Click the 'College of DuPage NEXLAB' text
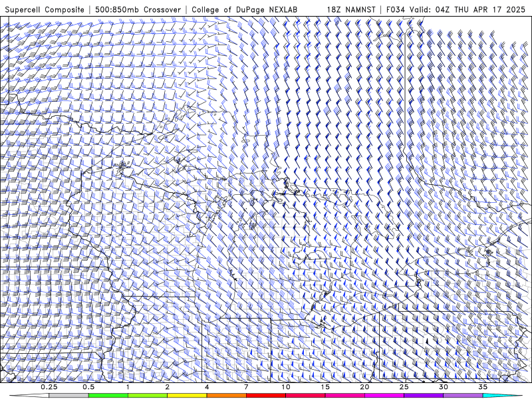The height and width of the screenshot is (399, 532). tap(244, 9)
